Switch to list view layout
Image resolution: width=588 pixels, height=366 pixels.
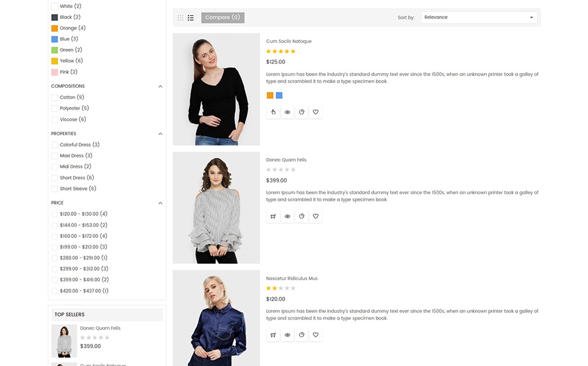[x=191, y=18]
